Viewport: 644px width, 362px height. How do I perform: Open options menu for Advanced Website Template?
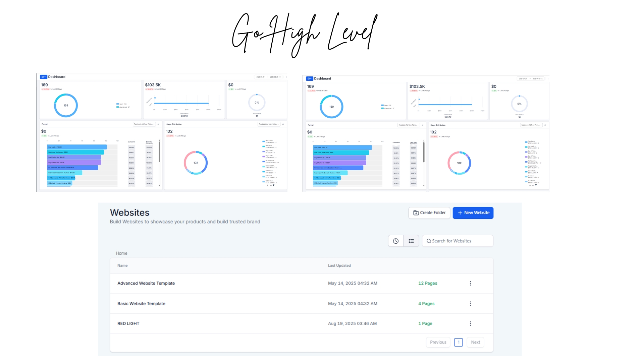coord(470,283)
